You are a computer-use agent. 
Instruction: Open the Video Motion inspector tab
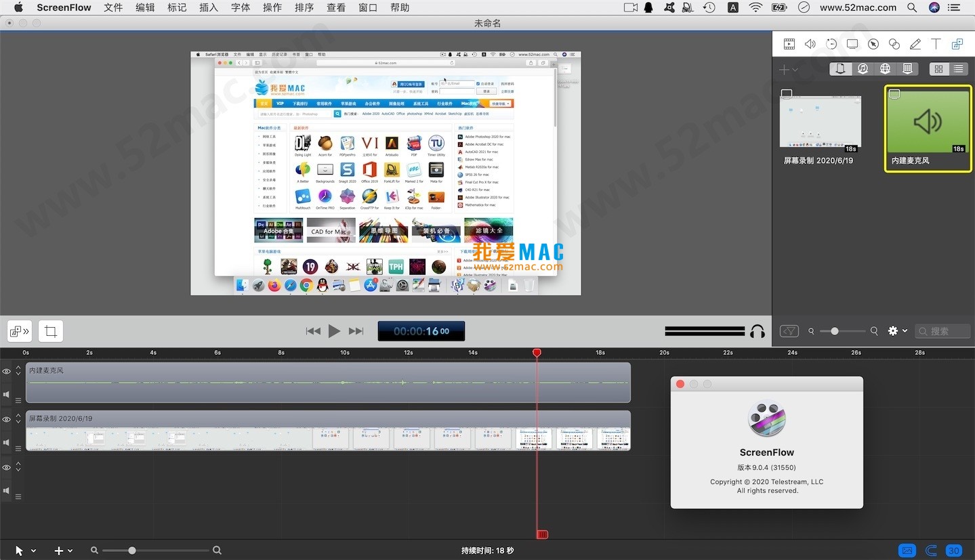(831, 44)
